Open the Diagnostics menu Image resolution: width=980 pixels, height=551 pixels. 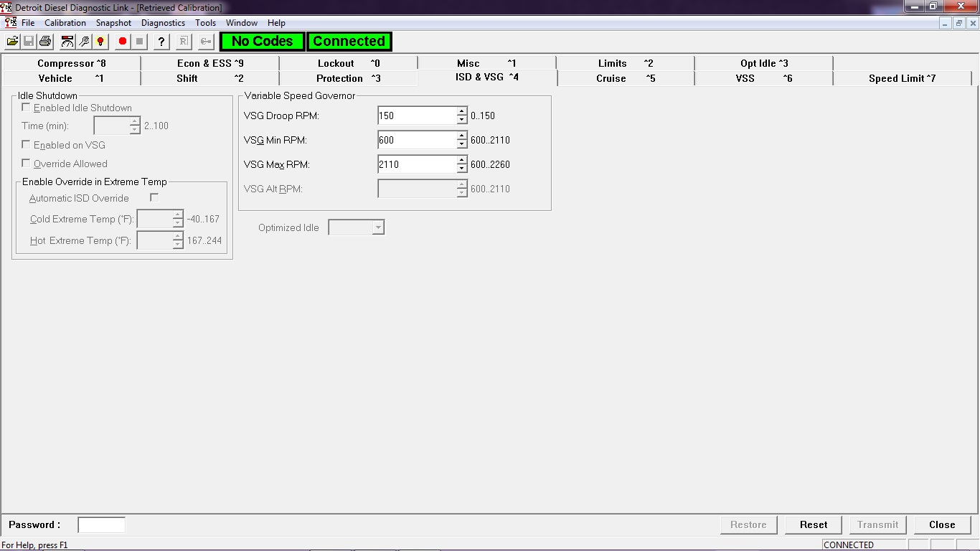click(163, 22)
